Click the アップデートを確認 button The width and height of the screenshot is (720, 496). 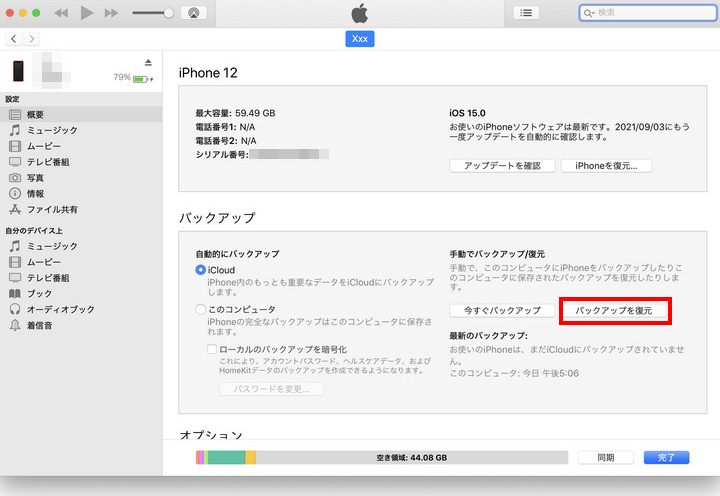pyautogui.click(x=502, y=166)
